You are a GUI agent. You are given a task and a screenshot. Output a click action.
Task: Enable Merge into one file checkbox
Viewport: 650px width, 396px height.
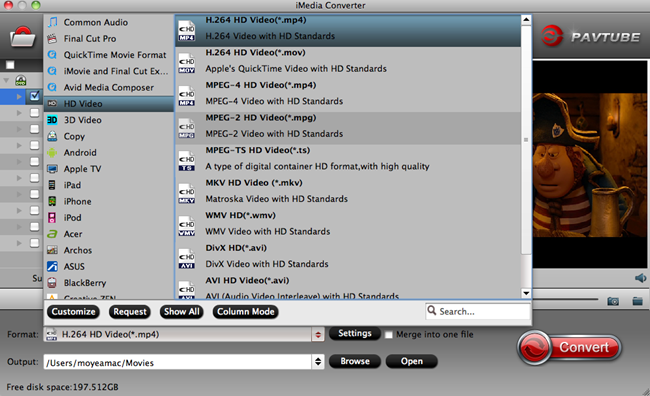388,335
